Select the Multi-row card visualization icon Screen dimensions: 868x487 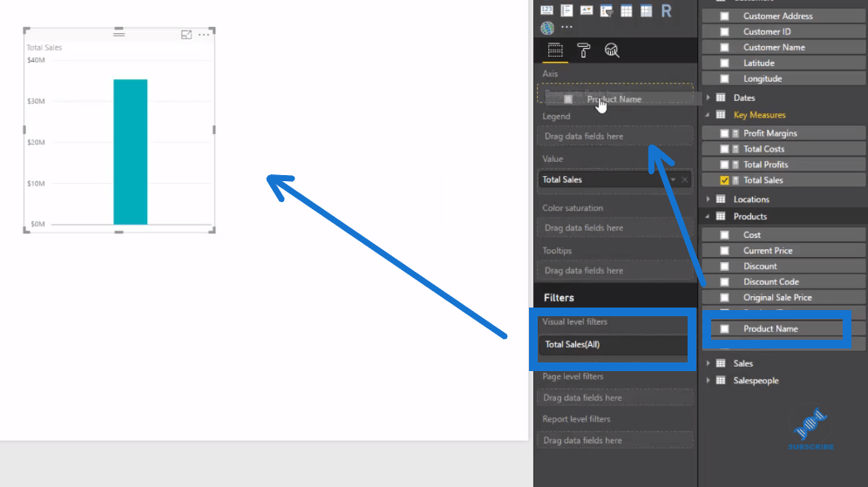[566, 10]
